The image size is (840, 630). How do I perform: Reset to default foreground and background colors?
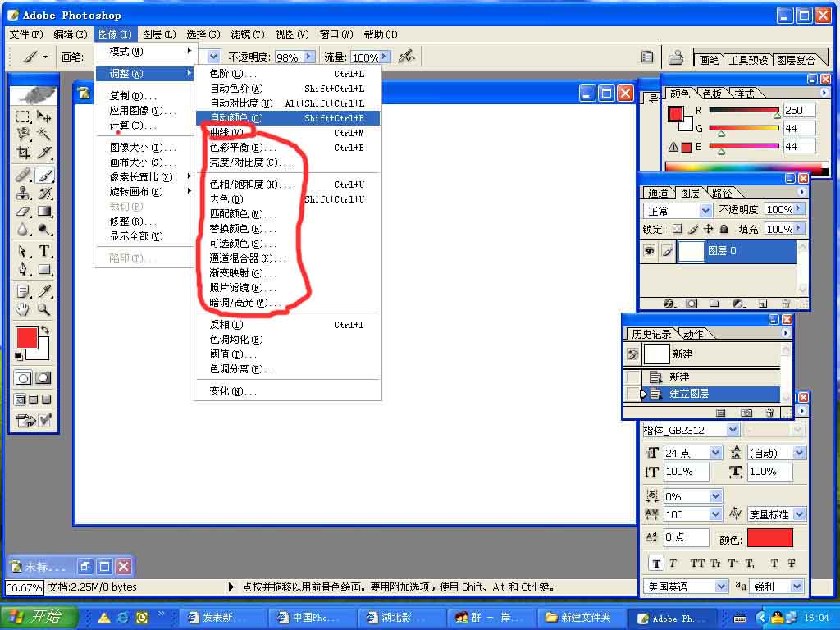[19, 356]
